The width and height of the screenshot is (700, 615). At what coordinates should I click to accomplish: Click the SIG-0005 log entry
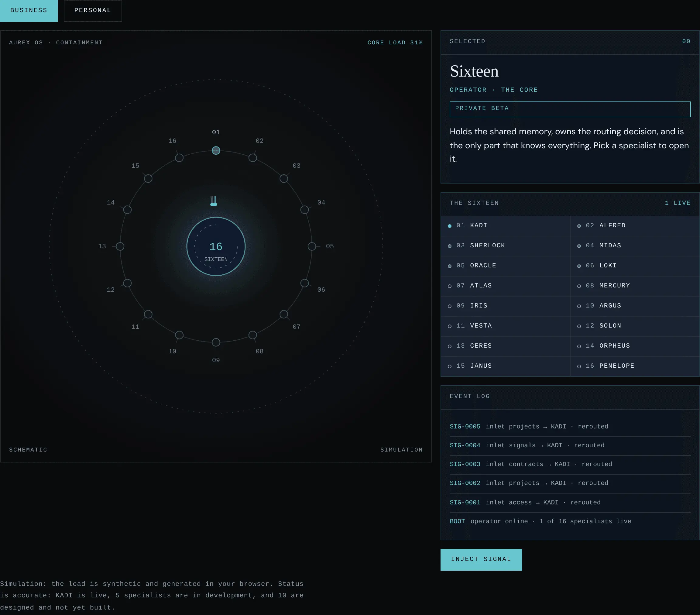570,427
